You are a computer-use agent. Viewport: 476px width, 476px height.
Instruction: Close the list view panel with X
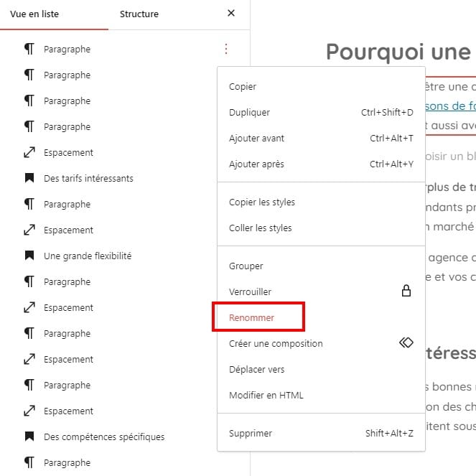coord(230,13)
